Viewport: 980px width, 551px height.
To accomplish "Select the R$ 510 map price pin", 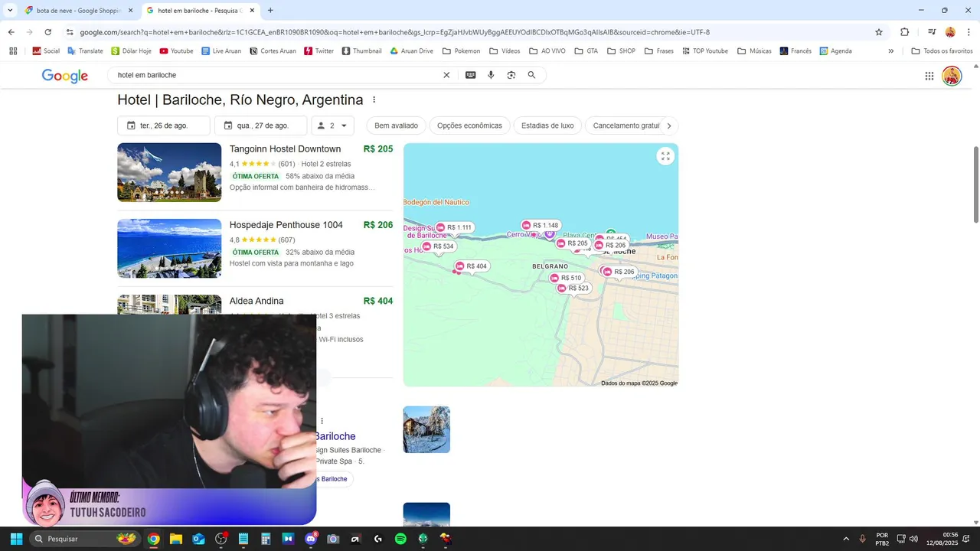I will coord(567,278).
